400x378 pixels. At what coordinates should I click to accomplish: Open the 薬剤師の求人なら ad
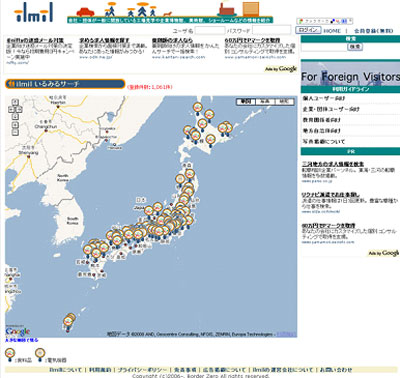click(172, 40)
